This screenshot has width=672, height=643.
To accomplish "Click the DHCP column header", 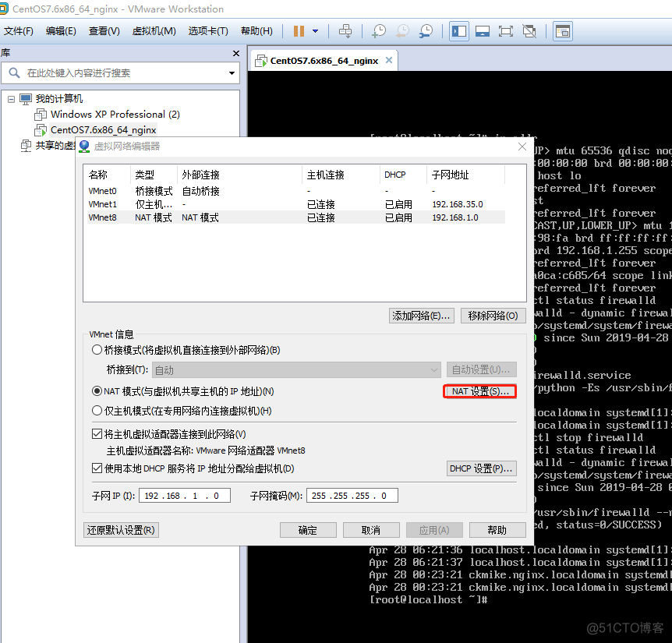I will 403,175.
